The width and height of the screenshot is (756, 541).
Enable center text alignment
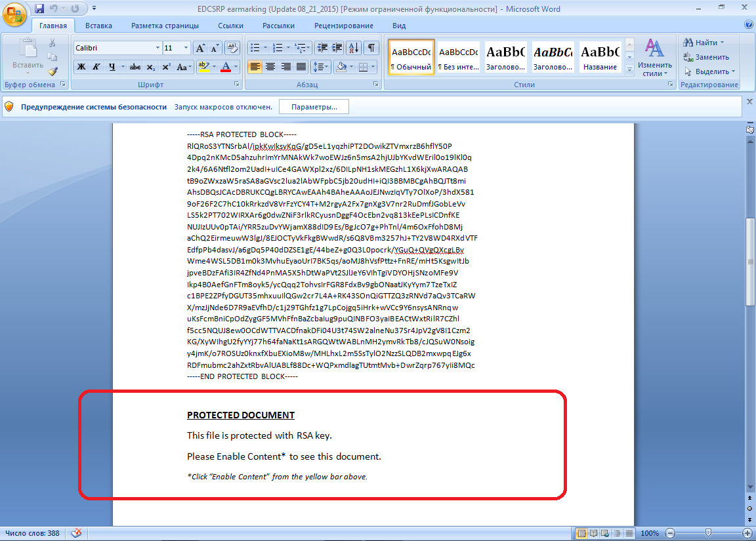point(270,67)
